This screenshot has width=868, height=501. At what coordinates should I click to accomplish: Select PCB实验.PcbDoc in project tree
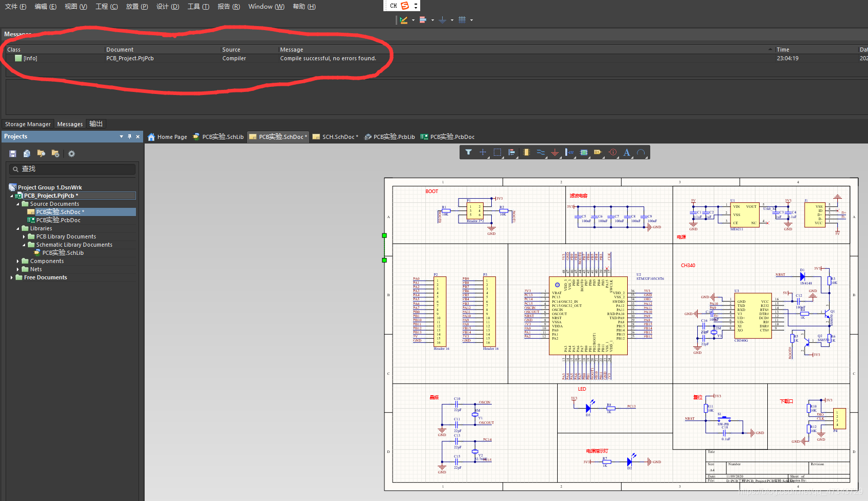[58, 220]
